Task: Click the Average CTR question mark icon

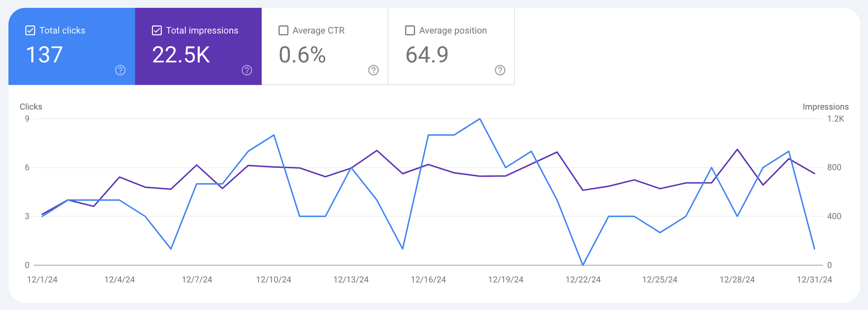Action: (373, 70)
